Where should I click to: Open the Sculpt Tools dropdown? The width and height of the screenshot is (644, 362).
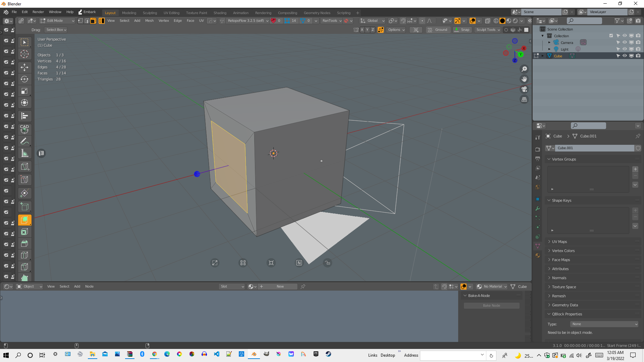tap(488, 30)
